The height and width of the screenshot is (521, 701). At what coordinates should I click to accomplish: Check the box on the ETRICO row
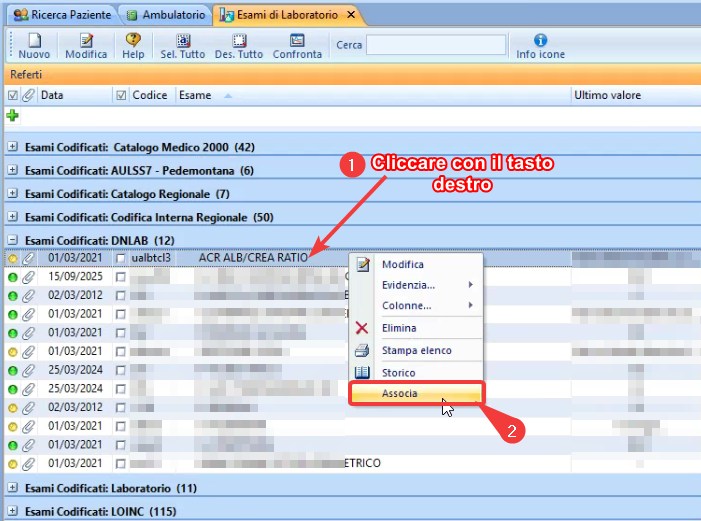coord(120,464)
